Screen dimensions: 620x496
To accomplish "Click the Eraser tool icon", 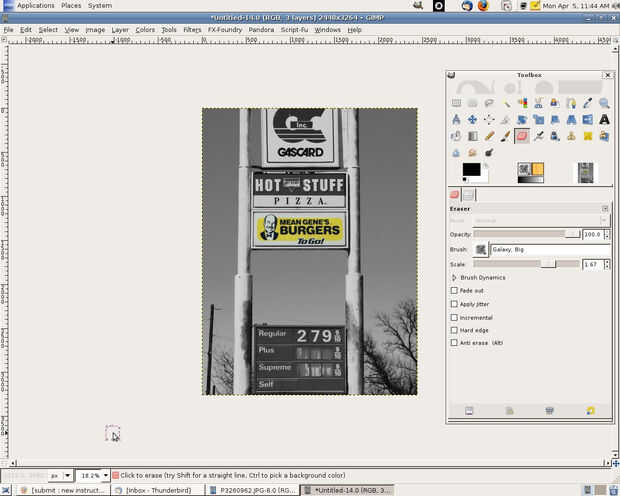I will click(522, 136).
